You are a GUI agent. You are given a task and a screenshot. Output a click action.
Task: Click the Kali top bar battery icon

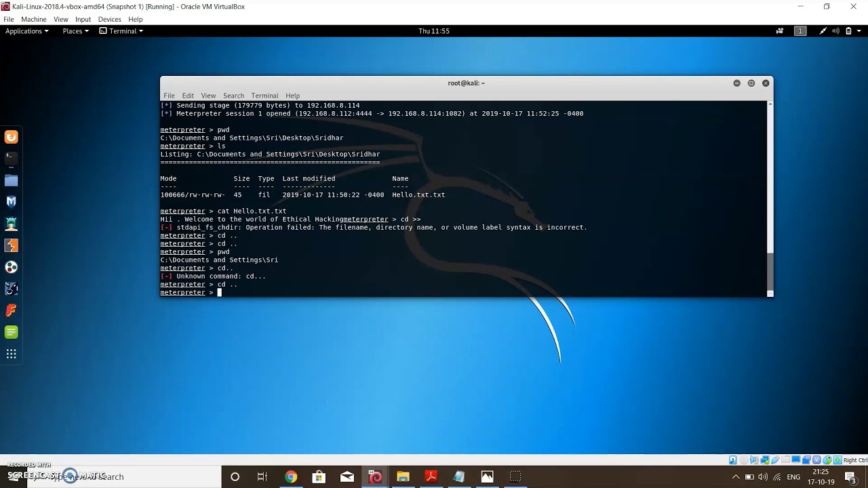848,31
